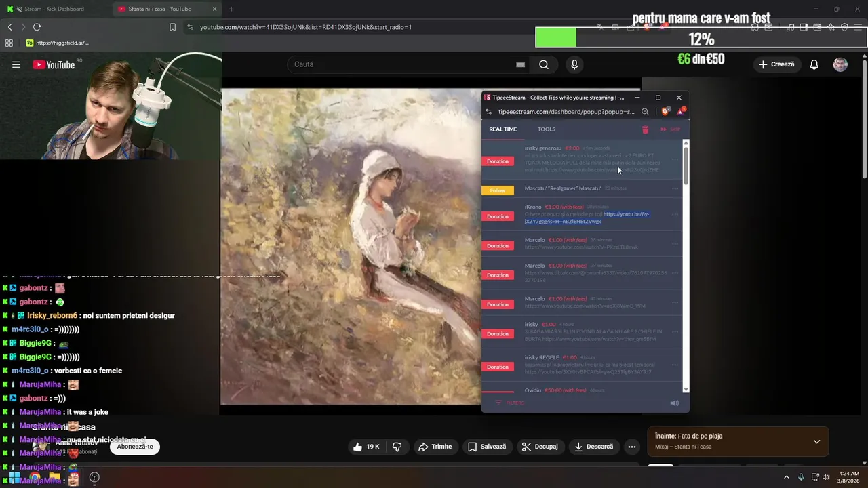Toggle the TipeeeStream sound speaker icon
Screen dimensions: 868x488
pos(674,403)
